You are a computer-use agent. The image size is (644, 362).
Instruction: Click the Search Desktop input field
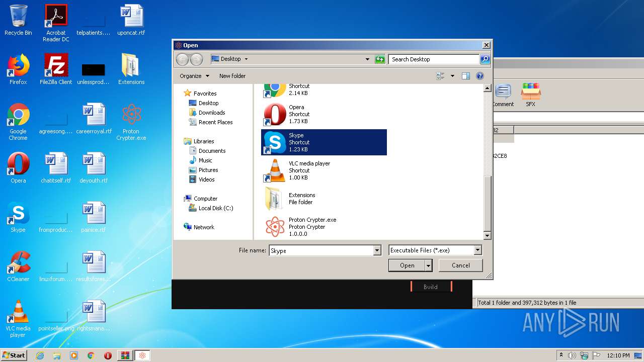pos(434,59)
